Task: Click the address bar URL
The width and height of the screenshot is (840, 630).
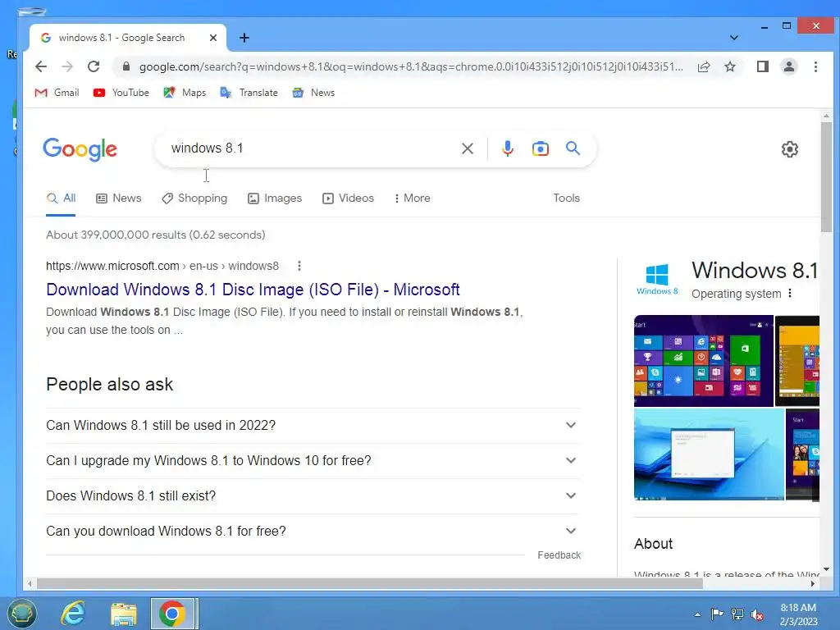Action: click(x=412, y=66)
